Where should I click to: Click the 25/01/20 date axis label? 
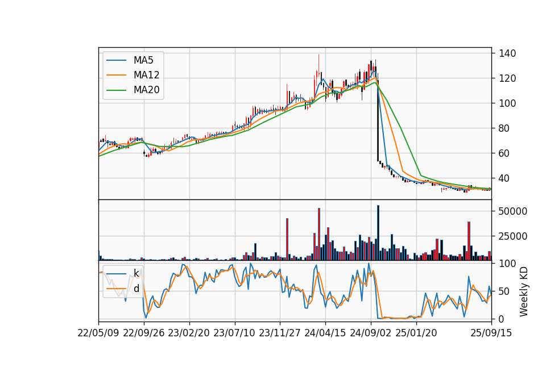[x=416, y=333]
